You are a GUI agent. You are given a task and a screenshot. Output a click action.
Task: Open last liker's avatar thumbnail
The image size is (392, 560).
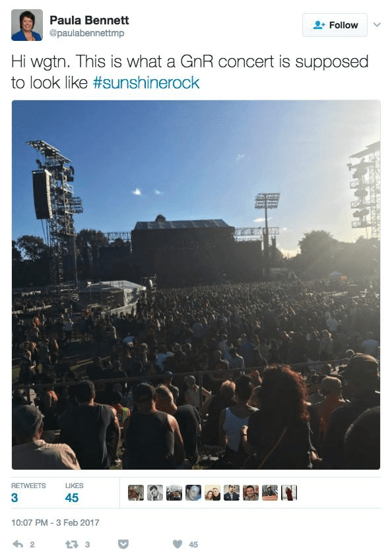[289, 493]
